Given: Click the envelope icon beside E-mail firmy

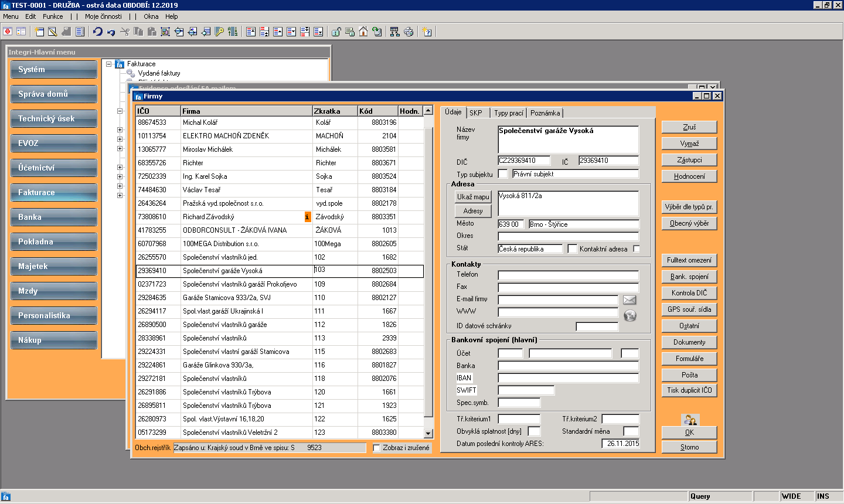Looking at the screenshot, I should 629,300.
